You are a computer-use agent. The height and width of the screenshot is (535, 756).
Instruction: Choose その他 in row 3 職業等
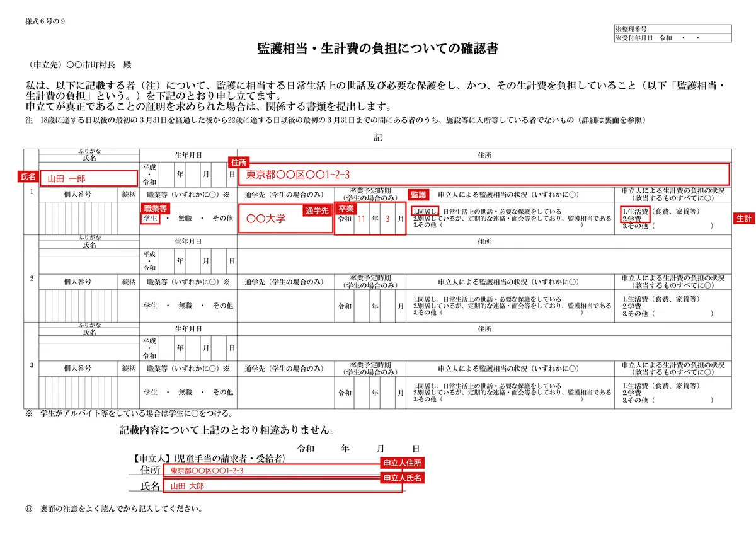[222, 393]
